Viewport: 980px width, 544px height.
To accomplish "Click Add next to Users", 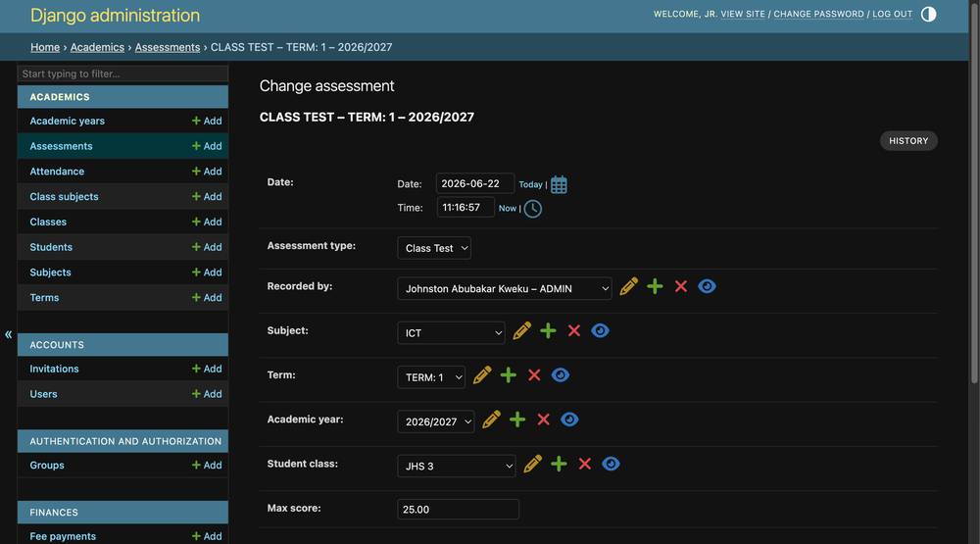I will pos(207,394).
